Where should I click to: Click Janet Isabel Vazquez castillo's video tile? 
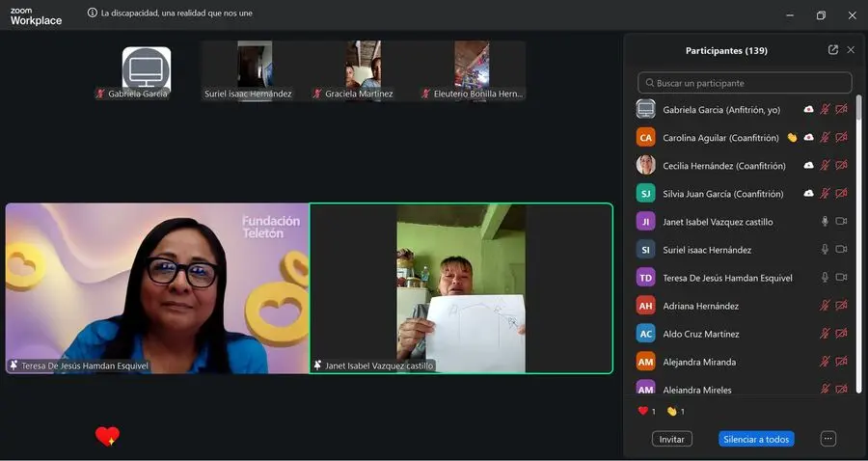pyautogui.click(x=461, y=288)
